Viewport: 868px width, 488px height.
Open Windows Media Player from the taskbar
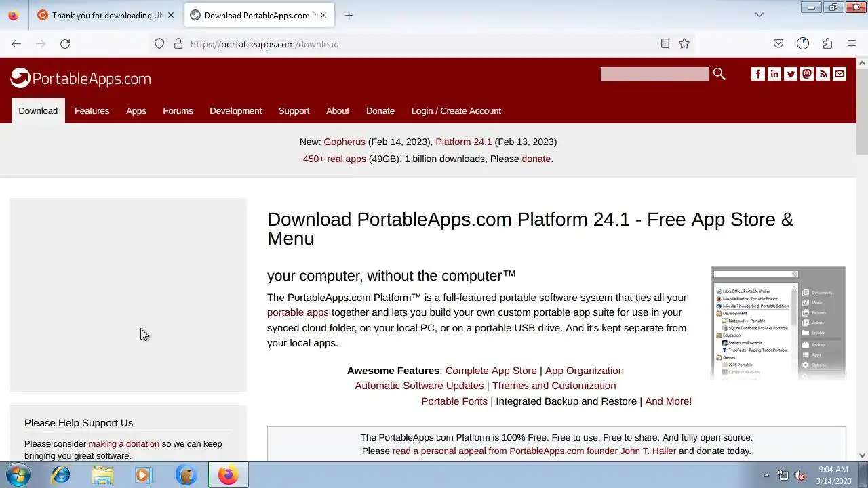tap(144, 474)
